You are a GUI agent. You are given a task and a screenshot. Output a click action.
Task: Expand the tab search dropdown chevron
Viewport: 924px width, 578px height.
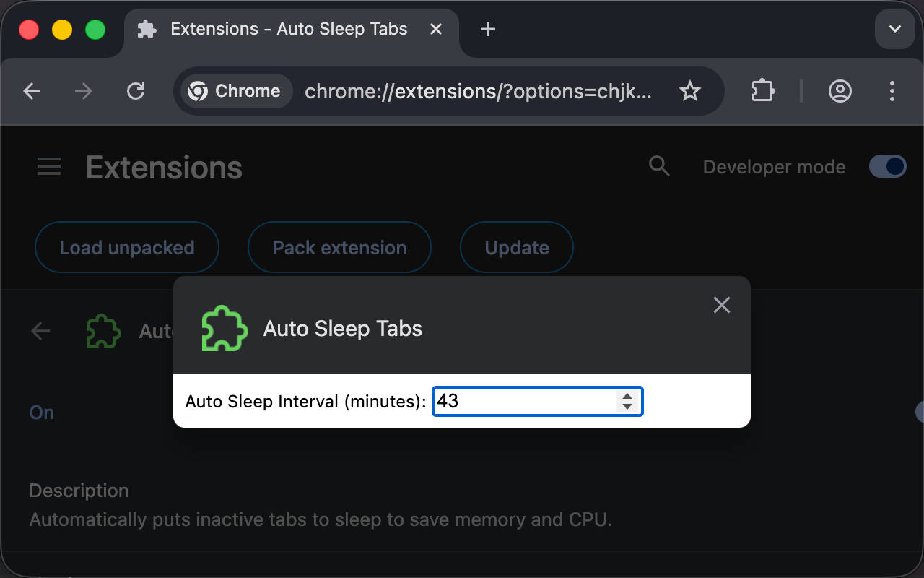[x=894, y=30]
